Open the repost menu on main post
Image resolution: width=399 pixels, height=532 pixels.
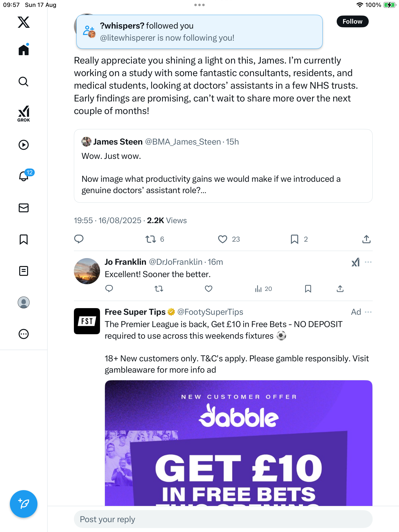point(150,239)
